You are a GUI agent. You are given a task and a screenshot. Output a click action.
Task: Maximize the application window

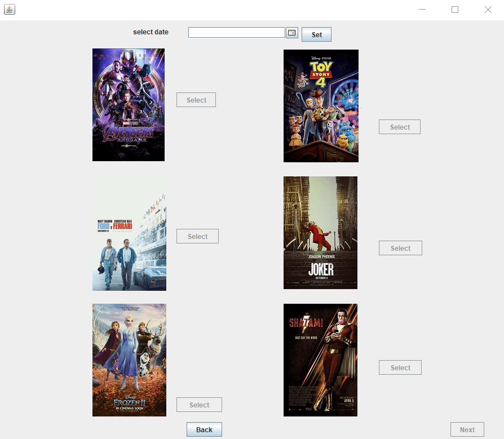(455, 10)
